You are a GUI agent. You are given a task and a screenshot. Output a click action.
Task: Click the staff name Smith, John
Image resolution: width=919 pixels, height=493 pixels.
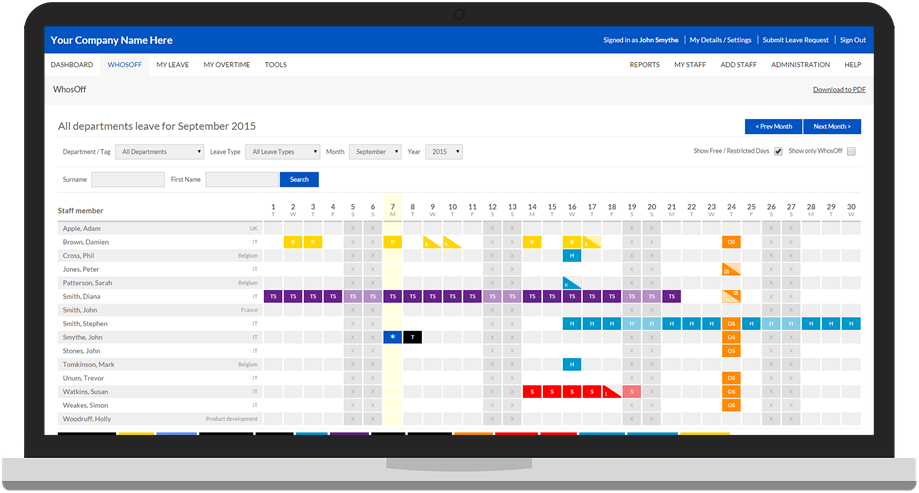click(80, 310)
